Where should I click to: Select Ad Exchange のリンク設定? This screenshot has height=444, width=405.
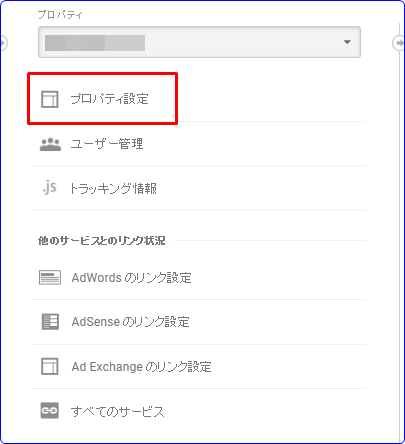coord(199,367)
